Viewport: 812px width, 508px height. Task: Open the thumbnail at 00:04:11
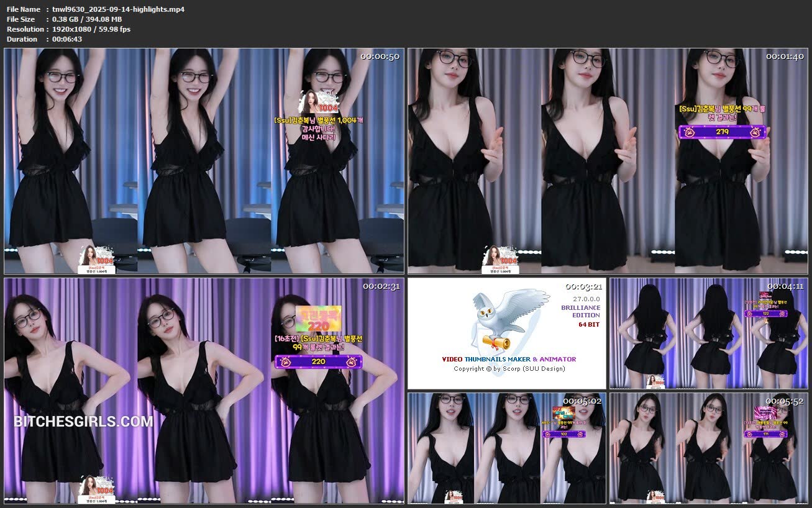pos(708,333)
